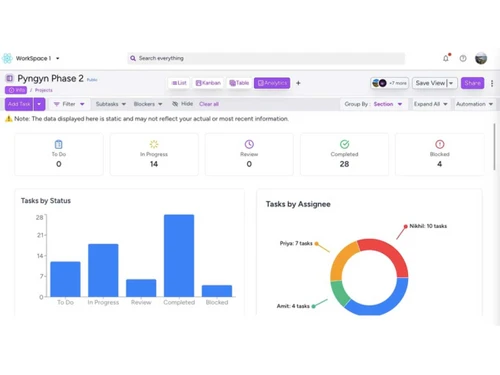Focus the Search everything field
Viewport: 500px width, 375px height.
[266, 58]
